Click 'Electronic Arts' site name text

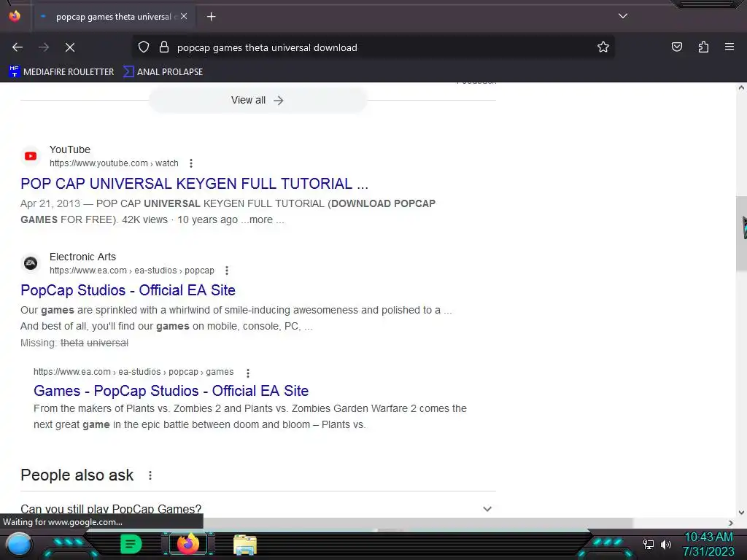(82, 257)
